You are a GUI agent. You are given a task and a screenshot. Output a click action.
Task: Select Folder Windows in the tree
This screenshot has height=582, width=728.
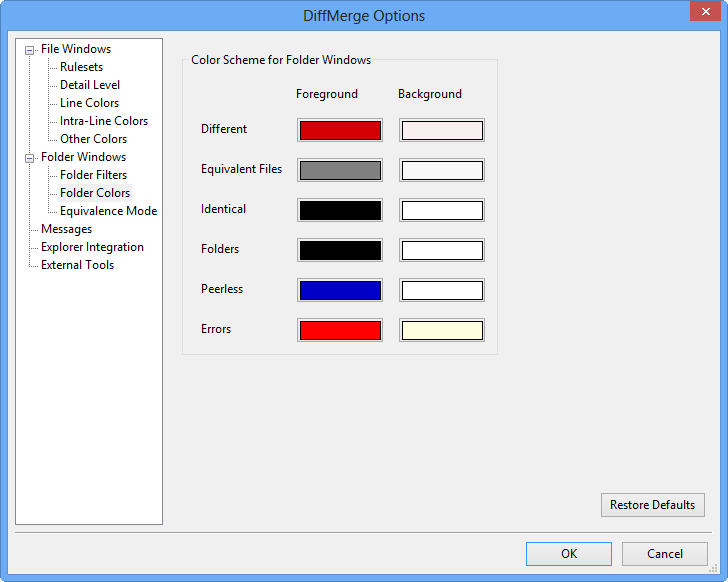(x=83, y=157)
